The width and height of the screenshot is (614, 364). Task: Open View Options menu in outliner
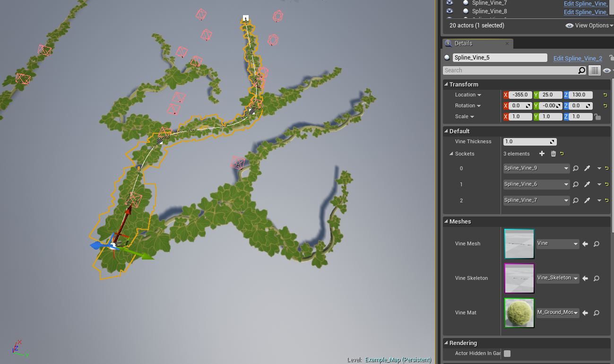tap(589, 26)
